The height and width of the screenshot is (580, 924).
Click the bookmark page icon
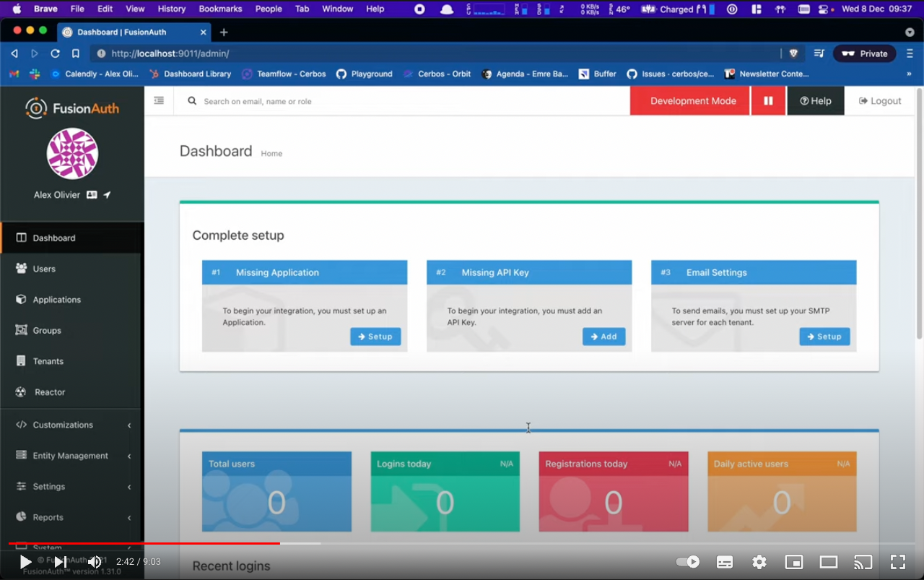coord(76,53)
